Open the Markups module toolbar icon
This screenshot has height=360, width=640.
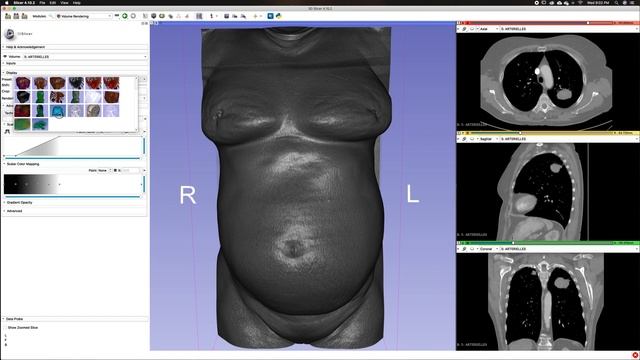click(x=178, y=16)
